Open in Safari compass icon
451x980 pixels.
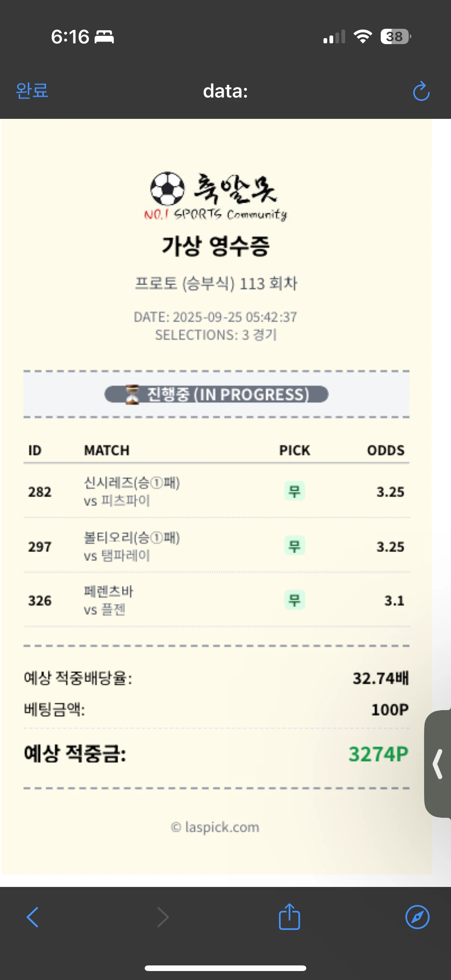tap(417, 917)
